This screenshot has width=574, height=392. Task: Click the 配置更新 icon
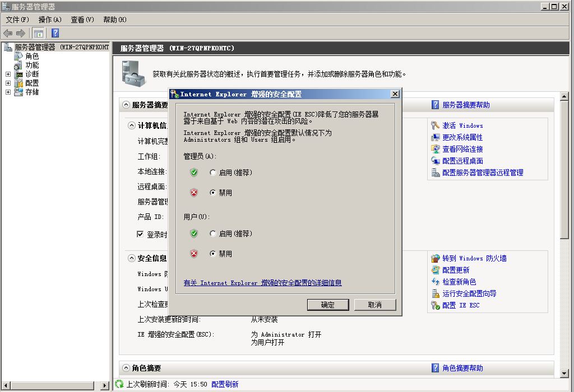[x=435, y=270]
